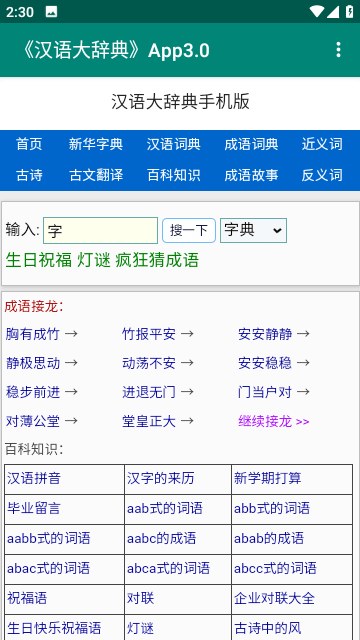Tap the 成语接龙: red heading text
360x640 pixels.
point(34,307)
